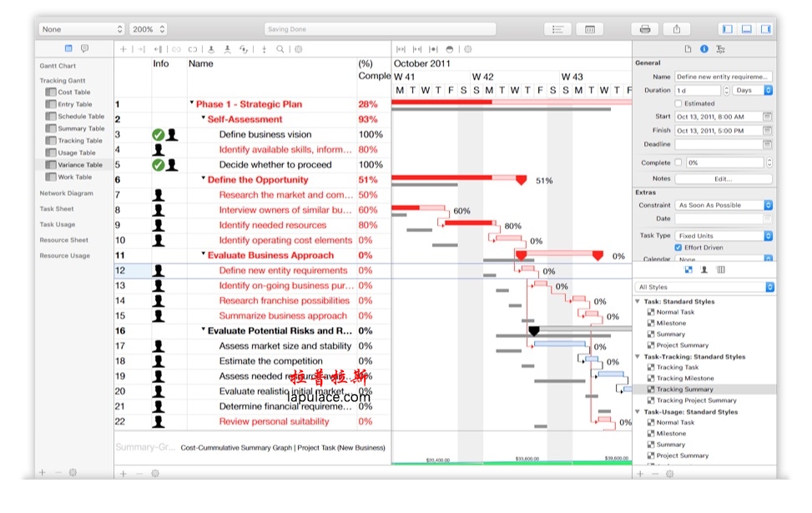Open the Constraint dropdown

pyautogui.click(x=724, y=205)
